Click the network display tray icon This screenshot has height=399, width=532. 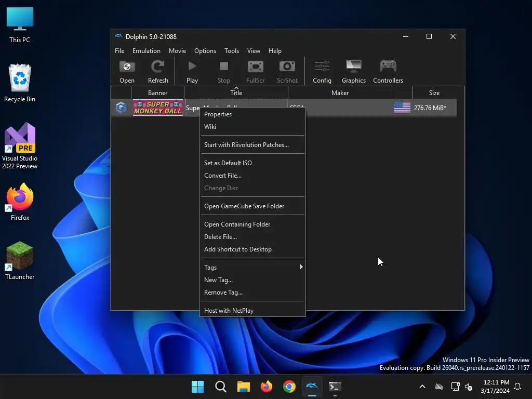[x=455, y=387]
